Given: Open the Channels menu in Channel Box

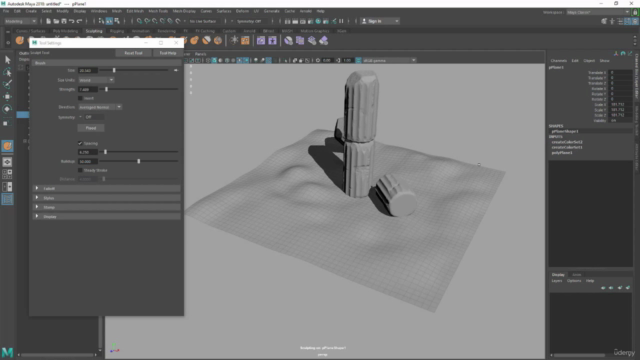Looking at the screenshot, I should point(558,60).
